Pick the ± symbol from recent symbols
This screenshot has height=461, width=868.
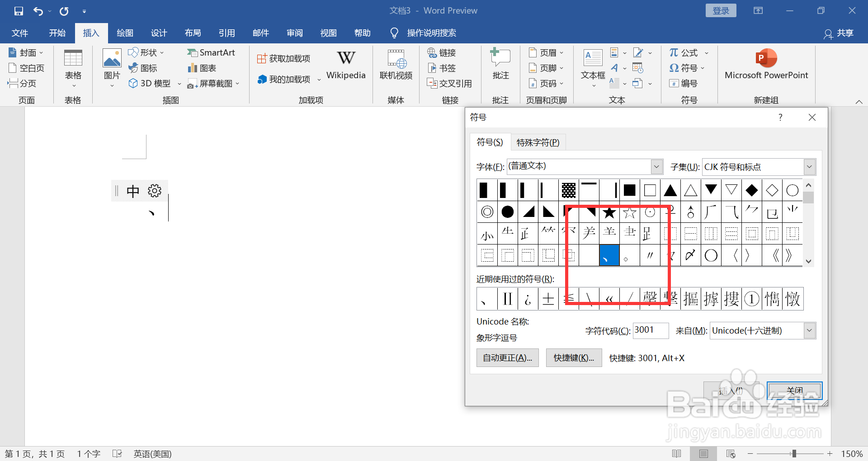pyautogui.click(x=548, y=299)
